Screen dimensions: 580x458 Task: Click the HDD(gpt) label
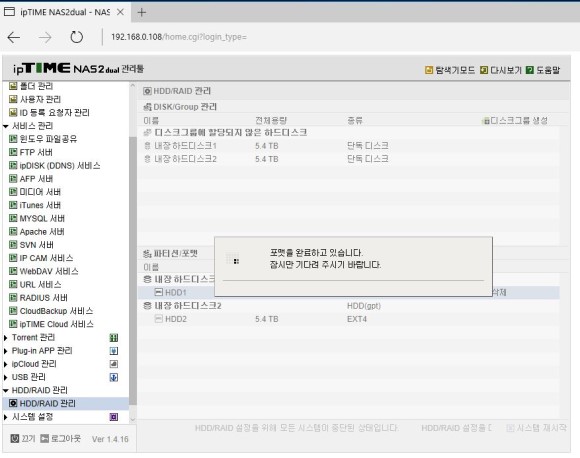[364, 306]
